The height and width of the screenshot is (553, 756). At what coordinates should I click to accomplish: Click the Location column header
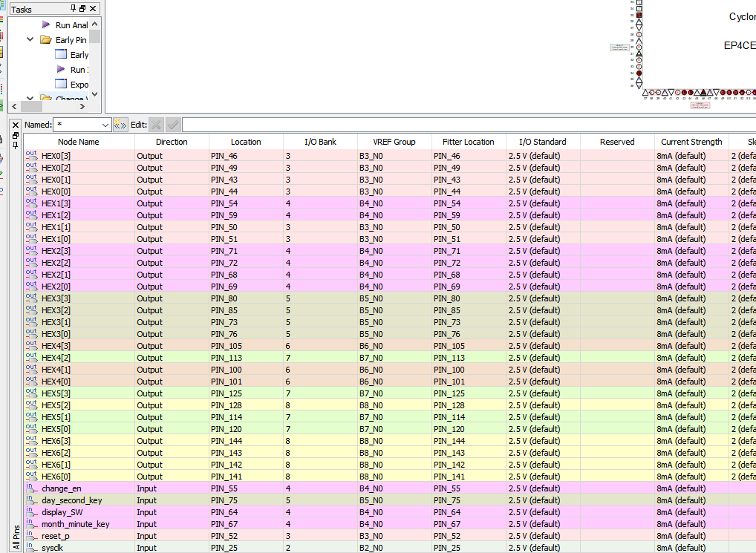(x=246, y=142)
